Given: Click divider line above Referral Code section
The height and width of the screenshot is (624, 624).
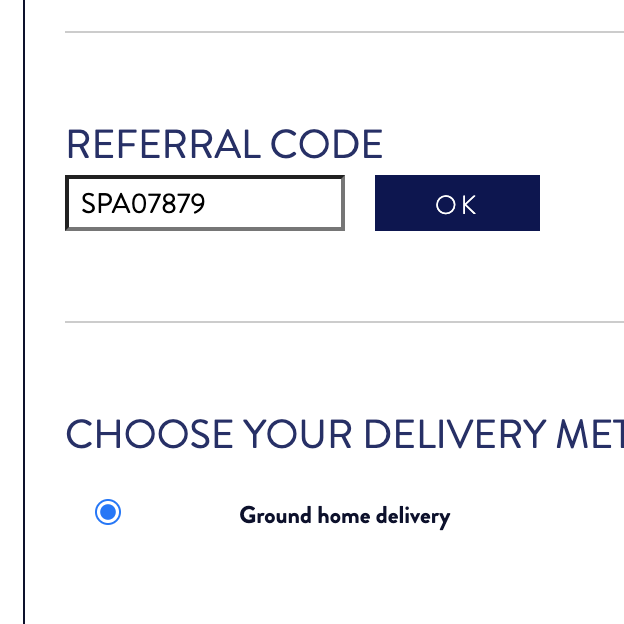Looking at the screenshot, I should 345,32.
